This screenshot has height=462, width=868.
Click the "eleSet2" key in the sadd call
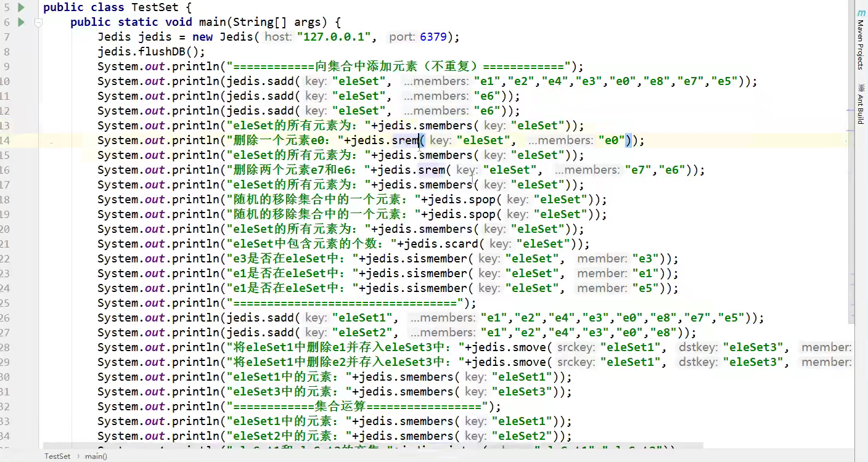click(362, 333)
